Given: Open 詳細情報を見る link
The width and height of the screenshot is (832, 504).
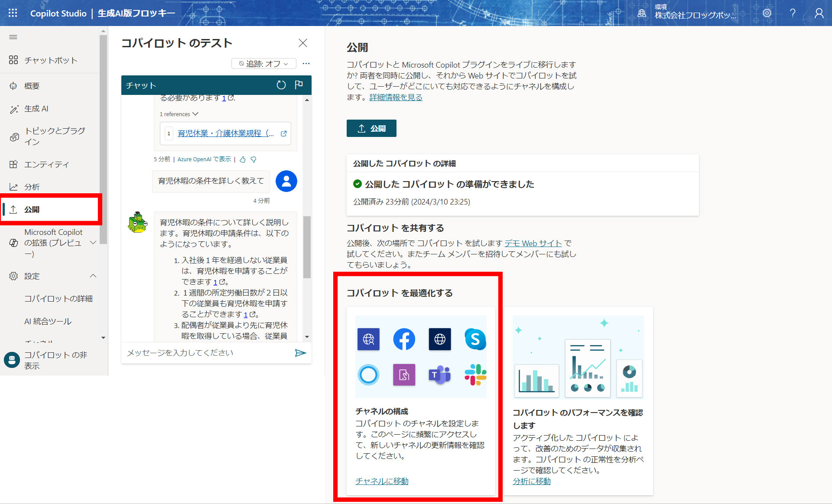Looking at the screenshot, I should click(396, 97).
